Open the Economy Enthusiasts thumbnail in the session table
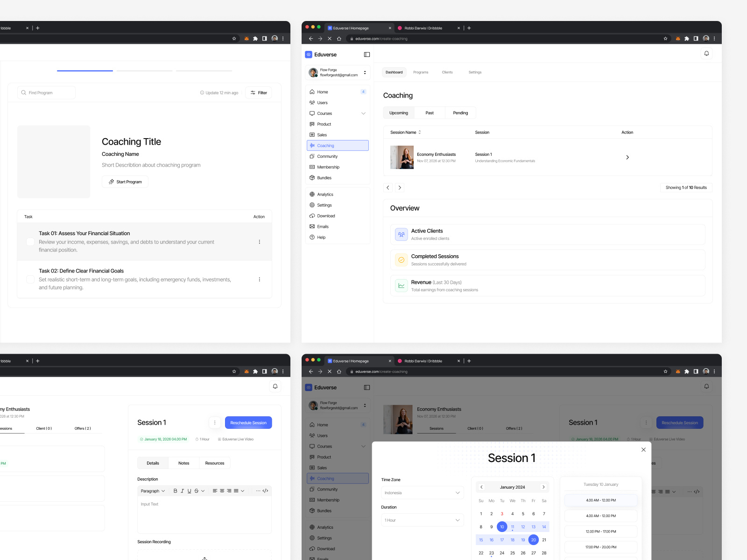This screenshot has width=747, height=560. tap(402, 157)
